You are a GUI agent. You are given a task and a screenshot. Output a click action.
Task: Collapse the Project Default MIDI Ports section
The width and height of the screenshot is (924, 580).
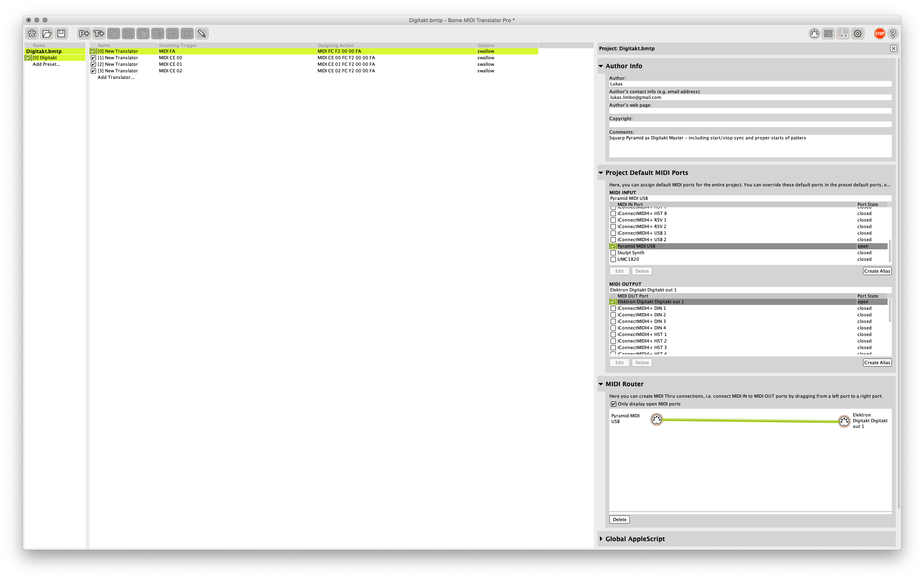pos(601,173)
